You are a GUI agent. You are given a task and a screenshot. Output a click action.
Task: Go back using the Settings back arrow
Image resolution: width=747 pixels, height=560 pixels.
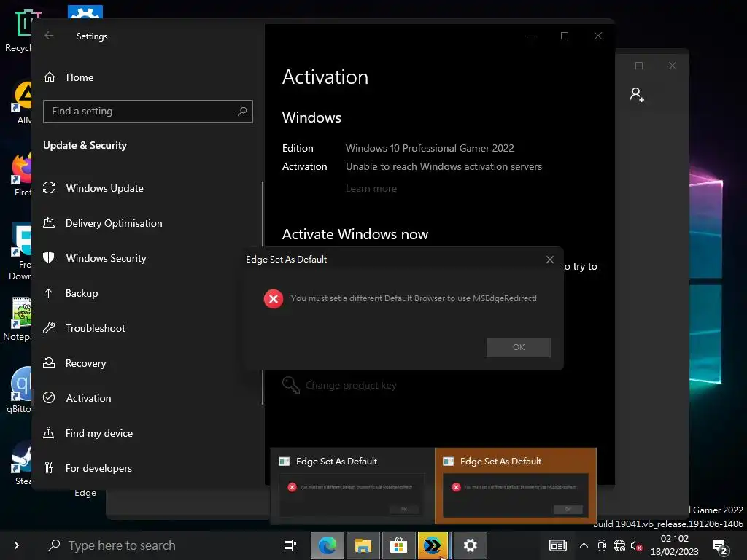coord(49,36)
